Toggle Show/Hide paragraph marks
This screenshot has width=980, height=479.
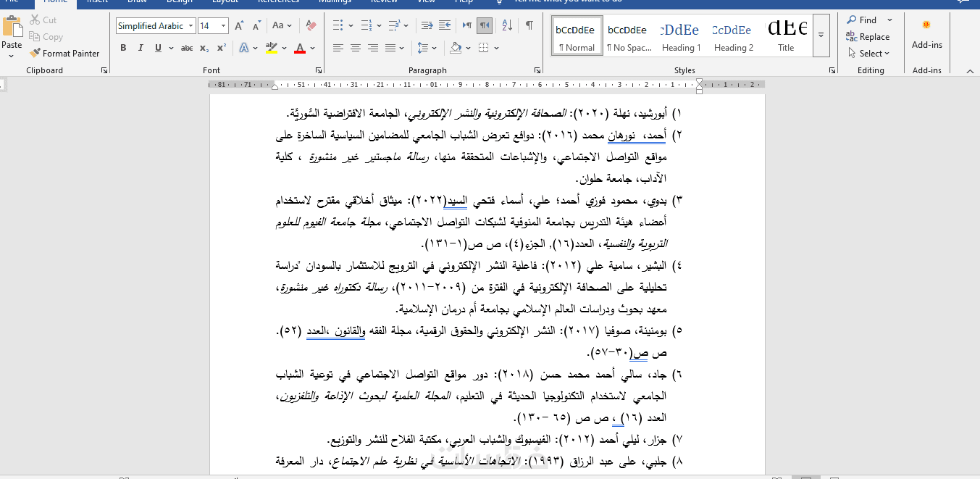[x=529, y=26]
